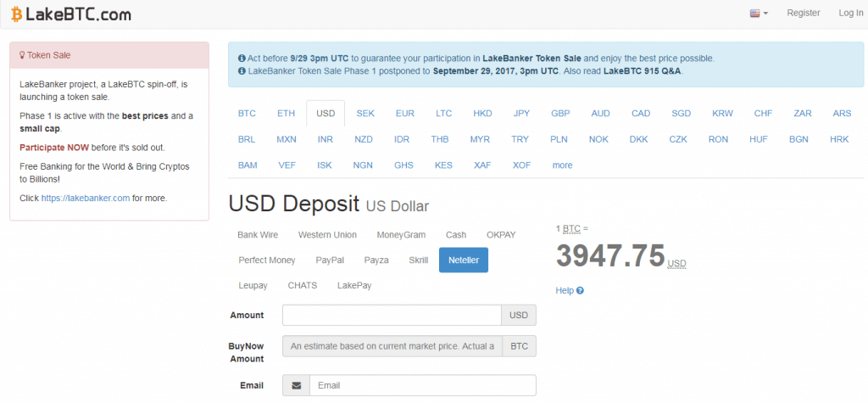Choose the NGN currency tab
This screenshot has width=868, height=403.
[x=363, y=165]
